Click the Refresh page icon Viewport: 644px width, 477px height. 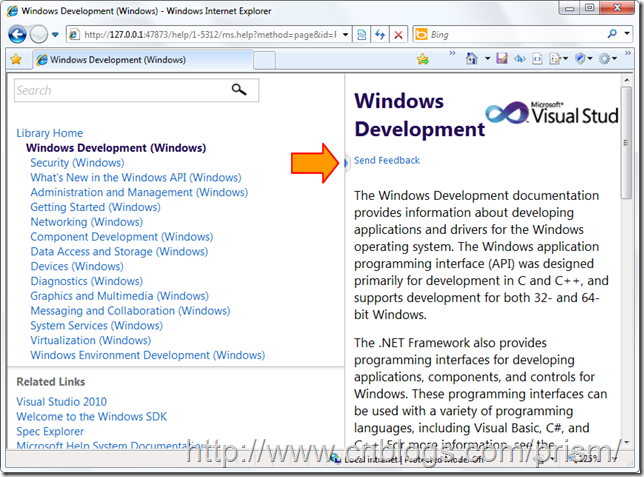pyautogui.click(x=379, y=34)
